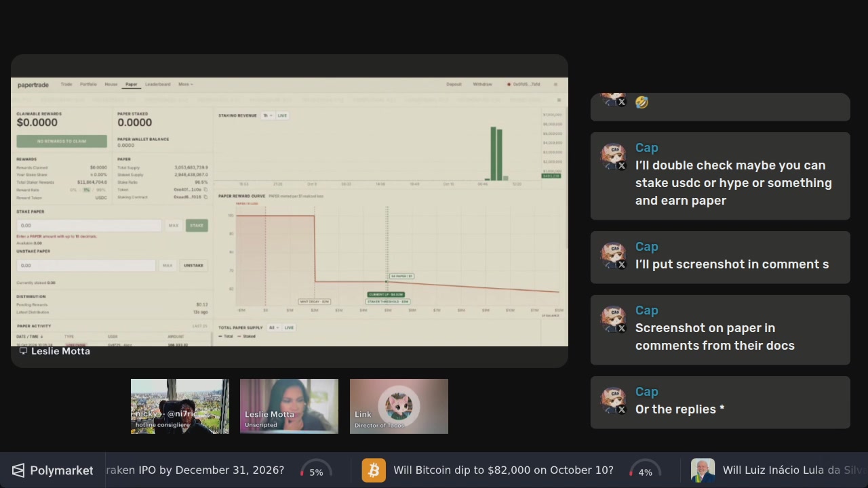The height and width of the screenshot is (488, 868).
Task: Open the Portfolio tab
Action: pyautogui.click(x=88, y=85)
